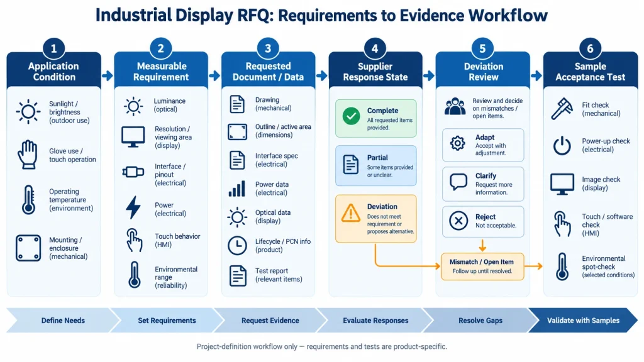The image size is (644, 362).
Task: Click the 'Glove use / touch operation' label
Action: click(72, 155)
